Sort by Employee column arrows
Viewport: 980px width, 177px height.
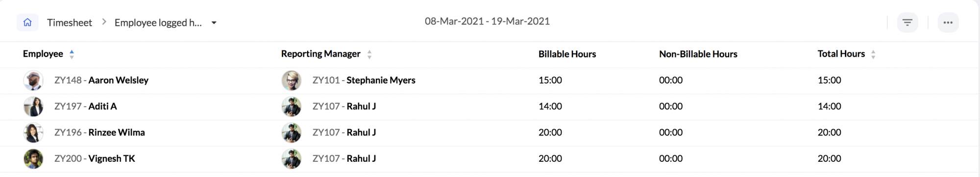click(x=72, y=54)
